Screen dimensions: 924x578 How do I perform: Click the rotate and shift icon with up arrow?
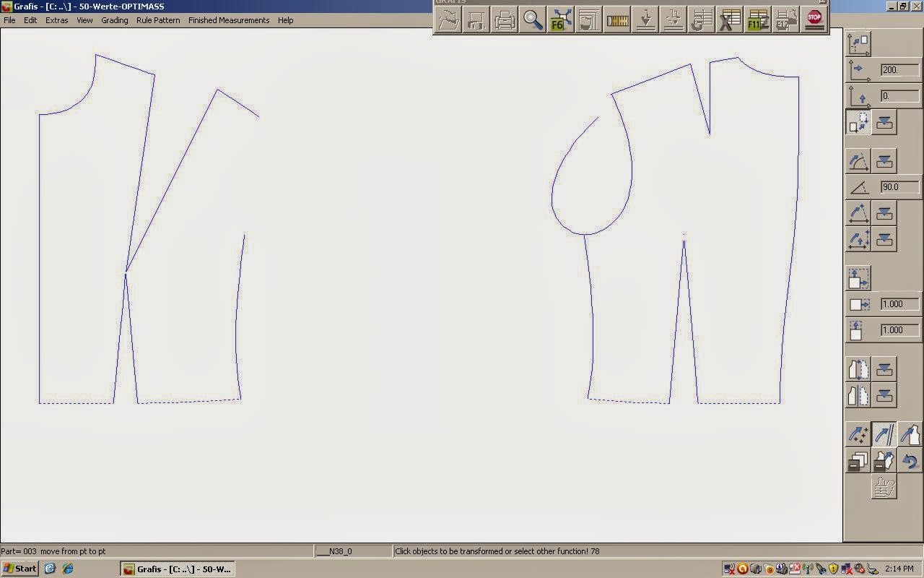(858, 239)
